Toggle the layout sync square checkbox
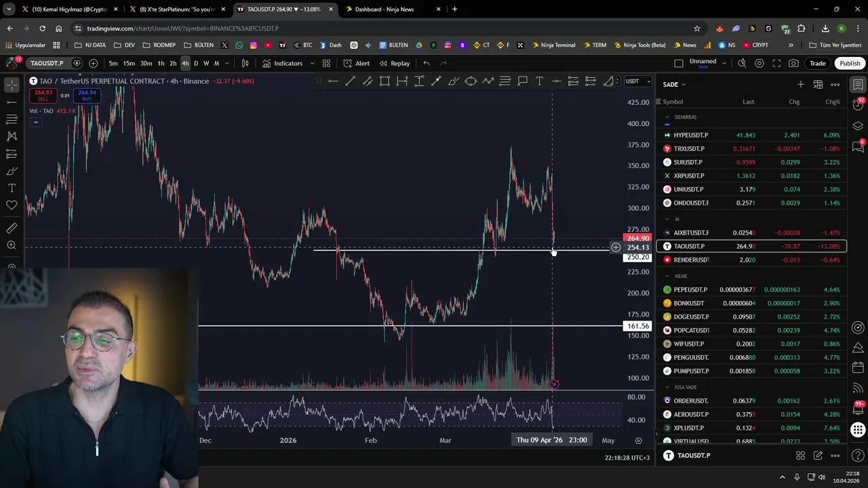Screen dimensions: 868x488 tap(679, 63)
